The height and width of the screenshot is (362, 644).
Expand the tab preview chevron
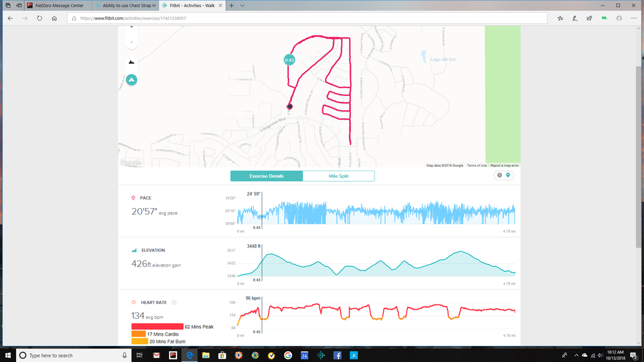[242, 6]
